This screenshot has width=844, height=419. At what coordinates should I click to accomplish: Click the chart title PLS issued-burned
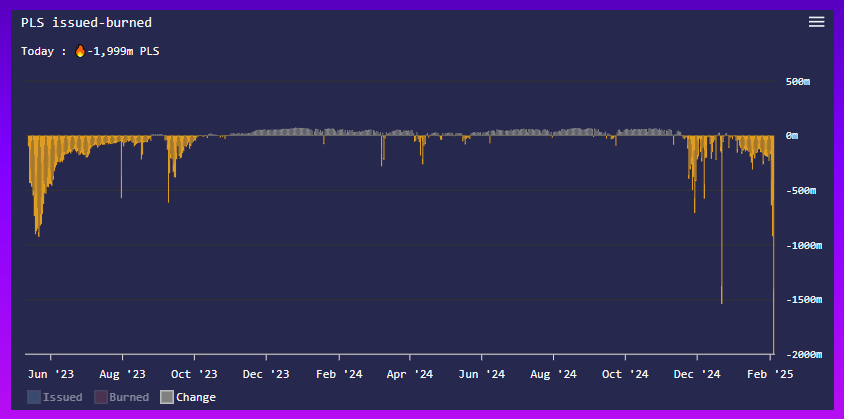click(x=86, y=23)
